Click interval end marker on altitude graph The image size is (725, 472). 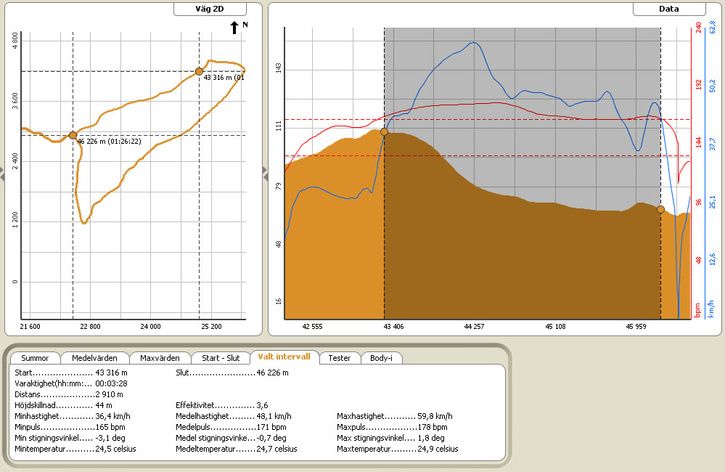tap(661, 210)
